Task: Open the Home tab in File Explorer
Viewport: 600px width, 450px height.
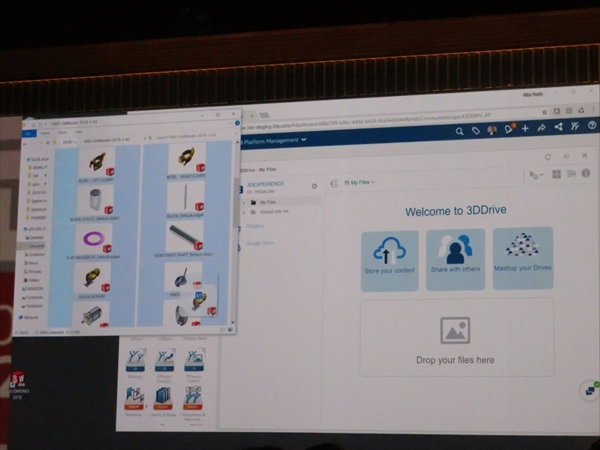Action: coord(45,133)
